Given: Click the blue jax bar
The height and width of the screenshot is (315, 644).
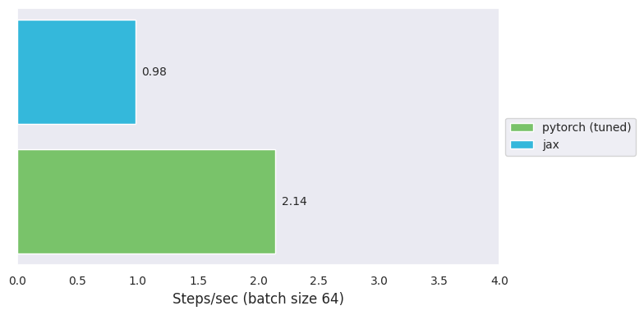Looking at the screenshot, I should (x=77, y=72).
